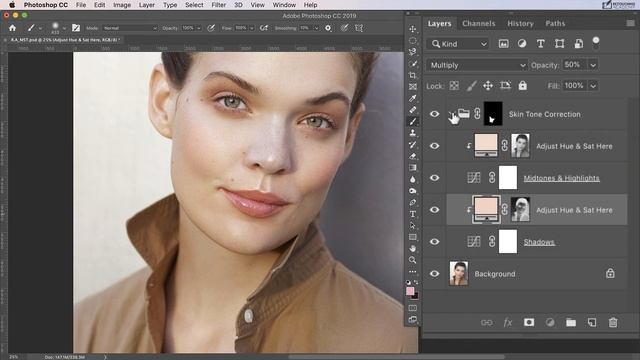Select the Clone Stamp tool
Screen dimensions: 640x360
click(x=413, y=133)
